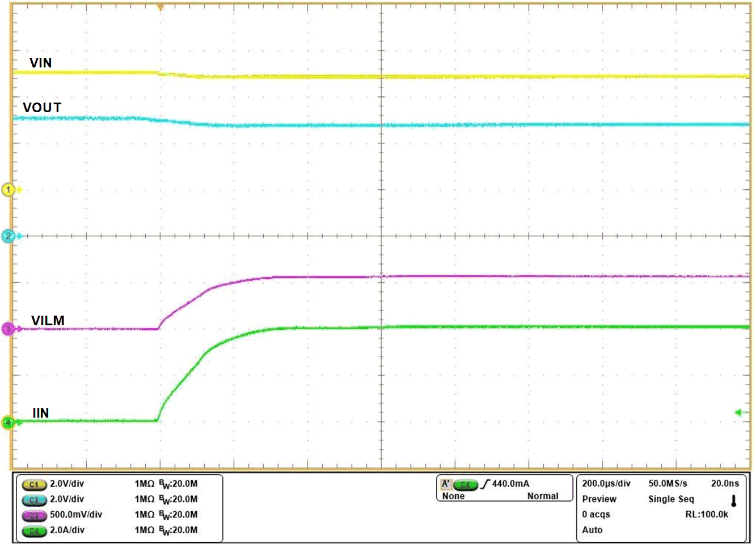Screen dimensions: 756x544
Task: Click the 2.0A/div scale readout
Action: pos(67,530)
